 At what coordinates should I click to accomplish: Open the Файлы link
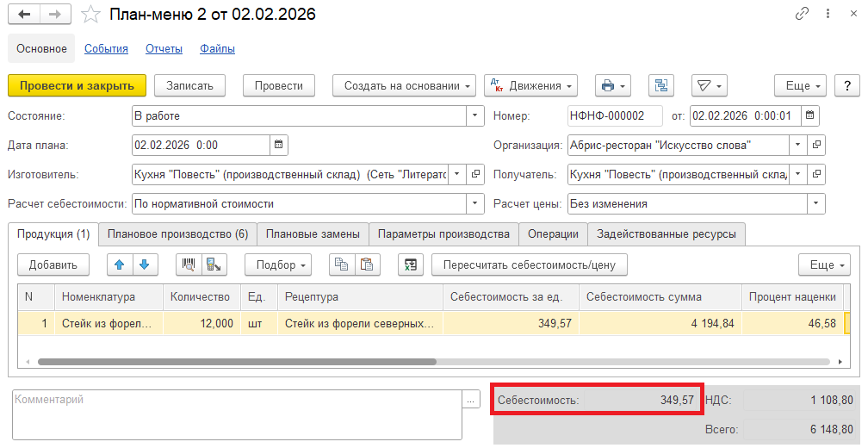click(x=218, y=49)
